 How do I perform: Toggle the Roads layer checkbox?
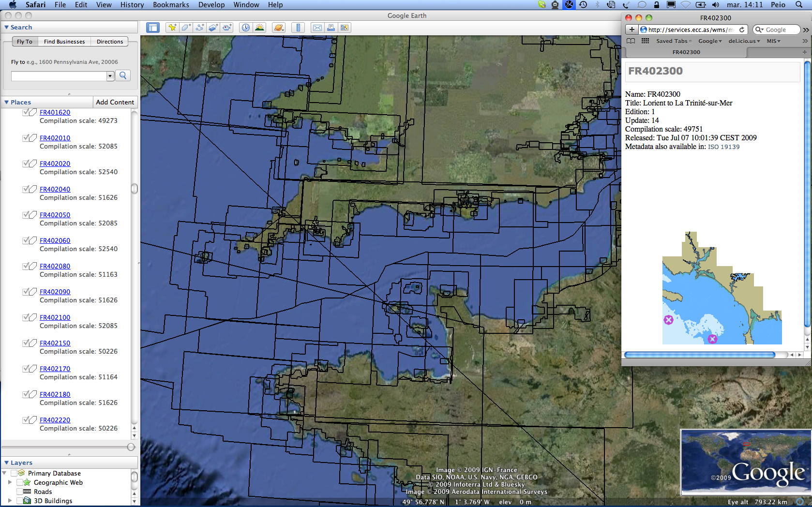pyautogui.click(x=20, y=492)
